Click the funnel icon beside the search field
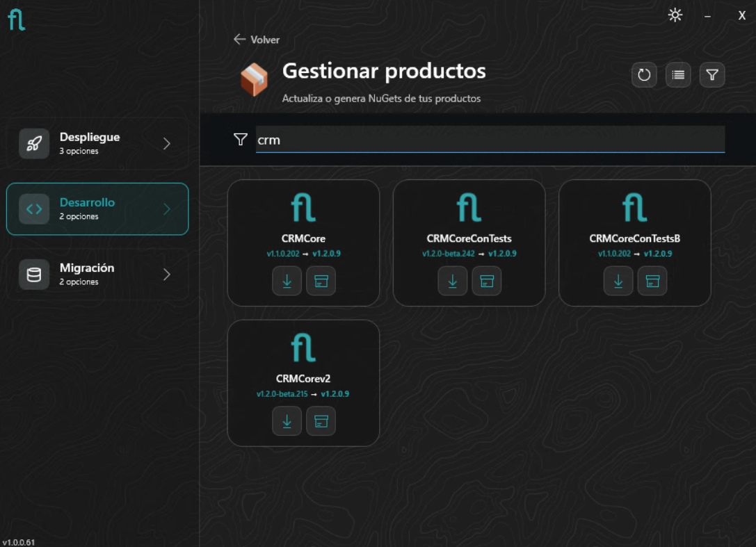Image resolution: width=756 pixels, height=547 pixels. [x=240, y=140]
